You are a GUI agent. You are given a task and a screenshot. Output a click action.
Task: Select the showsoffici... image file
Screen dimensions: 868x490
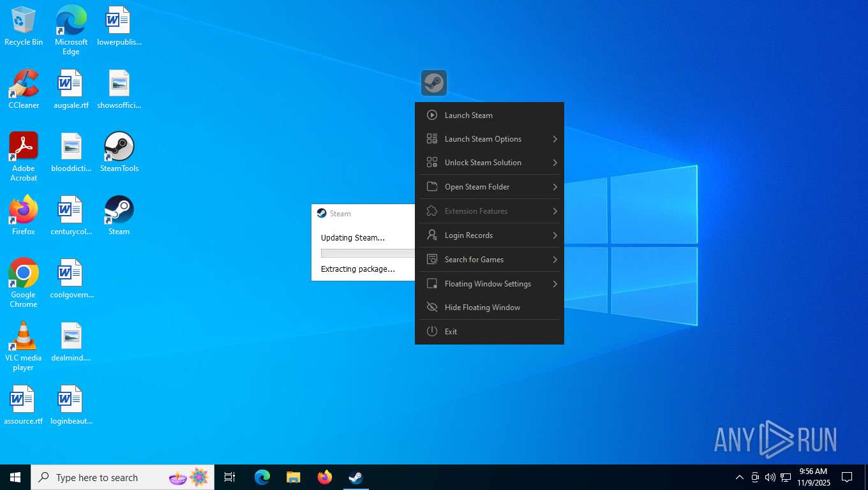click(119, 89)
